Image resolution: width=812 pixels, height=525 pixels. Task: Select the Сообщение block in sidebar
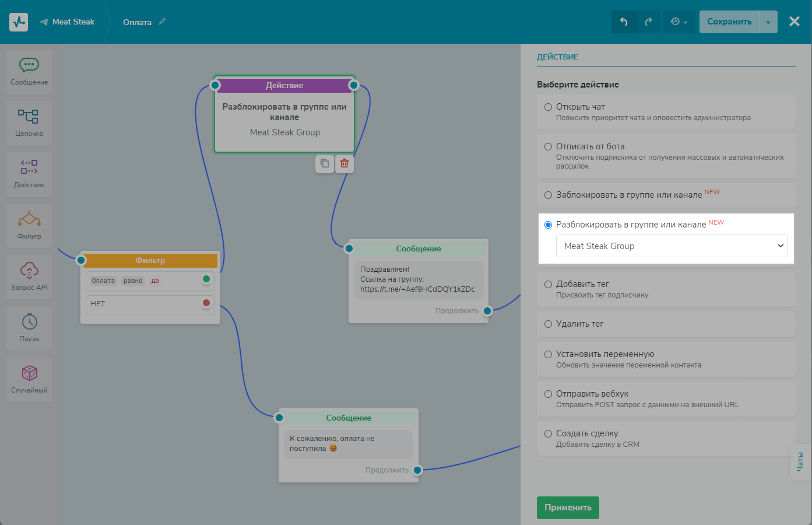[29, 72]
